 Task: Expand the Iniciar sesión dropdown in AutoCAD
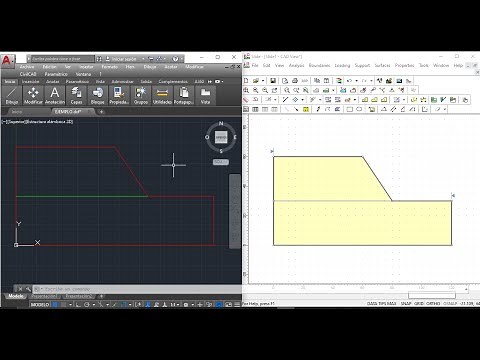pos(143,59)
